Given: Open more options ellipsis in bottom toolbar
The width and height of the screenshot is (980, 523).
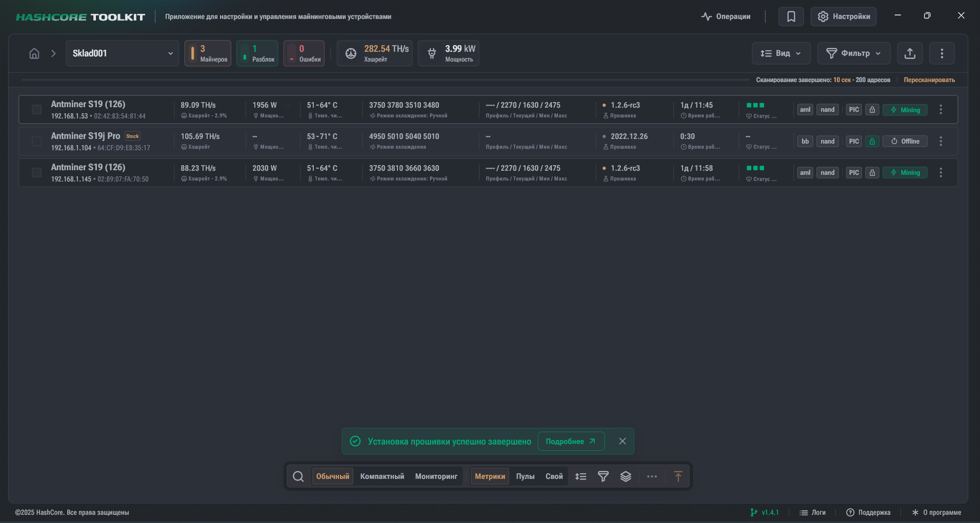Looking at the screenshot, I should pos(652,476).
